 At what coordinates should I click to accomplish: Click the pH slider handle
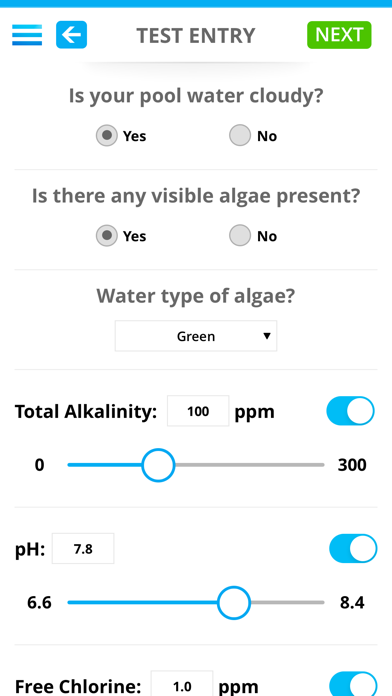(x=234, y=602)
